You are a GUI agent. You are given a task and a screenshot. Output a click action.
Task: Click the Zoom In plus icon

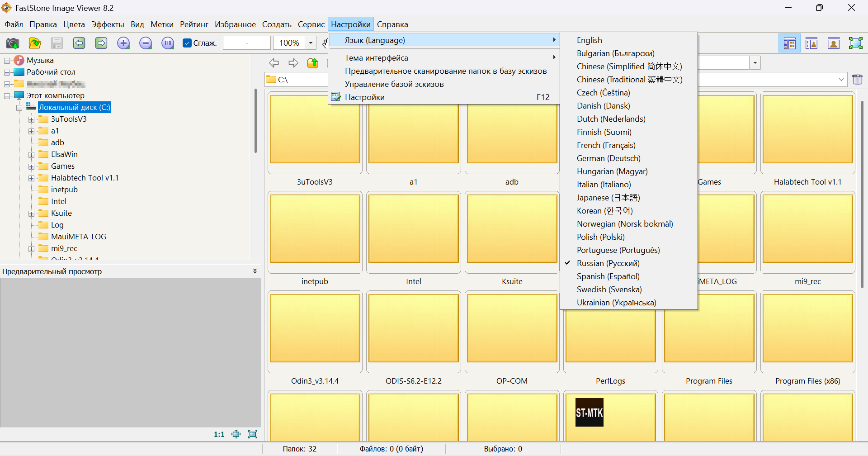123,43
